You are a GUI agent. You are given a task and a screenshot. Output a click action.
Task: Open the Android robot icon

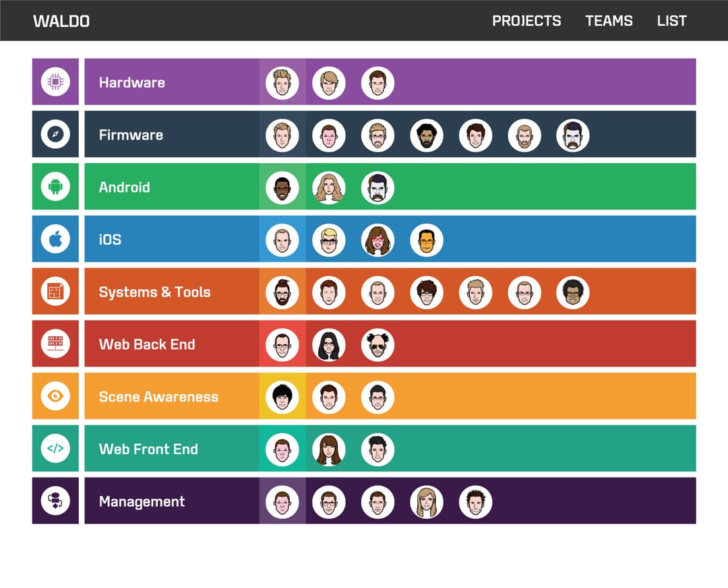(x=55, y=187)
